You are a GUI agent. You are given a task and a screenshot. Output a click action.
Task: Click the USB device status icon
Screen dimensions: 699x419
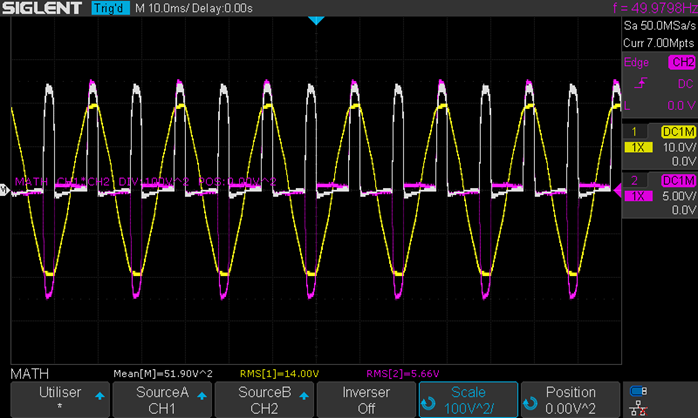(x=638, y=391)
